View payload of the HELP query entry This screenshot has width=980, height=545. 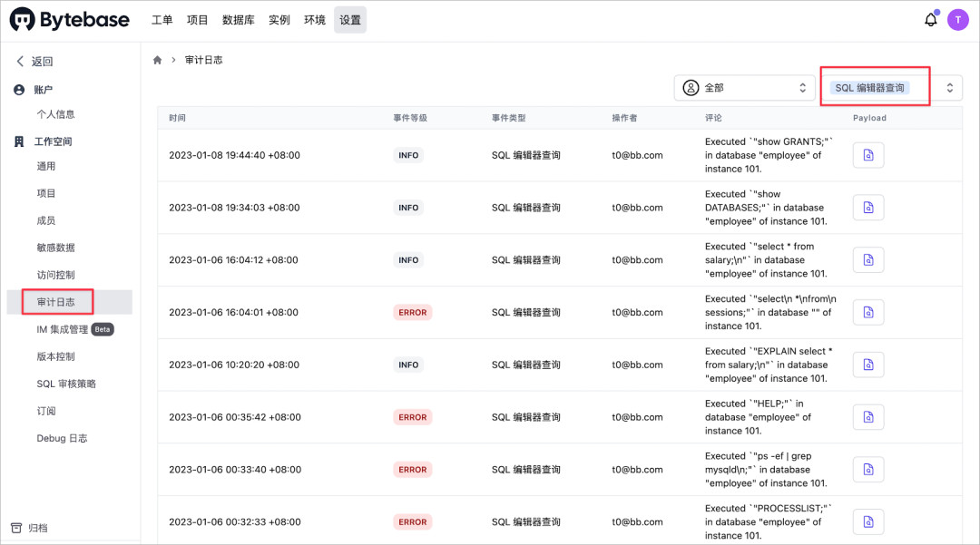pos(868,417)
